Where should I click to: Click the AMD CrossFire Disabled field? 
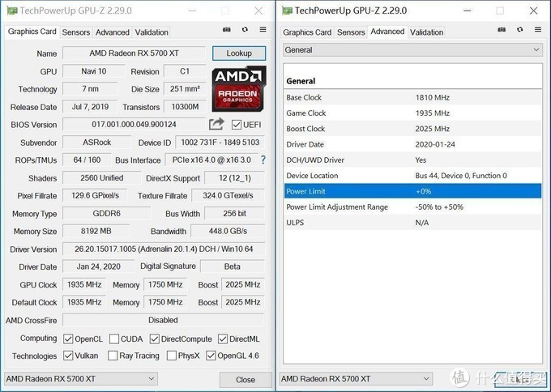click(164, 320)
